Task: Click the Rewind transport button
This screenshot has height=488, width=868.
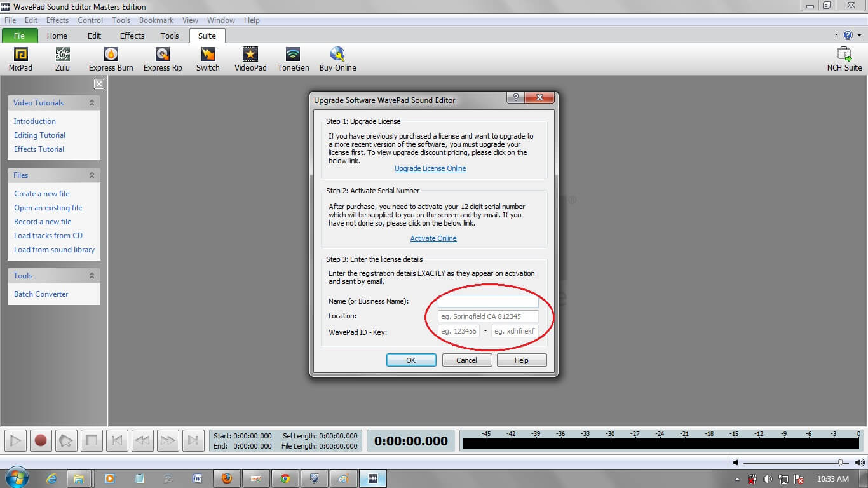Action: point(142,440)
